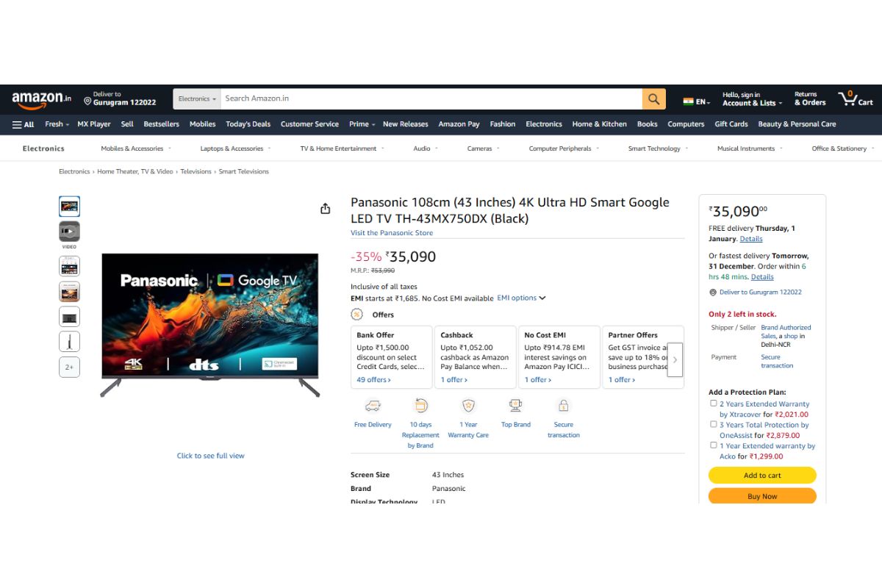This screenshot has height=588, width=882.
Task: Switch to TV & Home Entertainment category
Action: [x=340, y=148]
